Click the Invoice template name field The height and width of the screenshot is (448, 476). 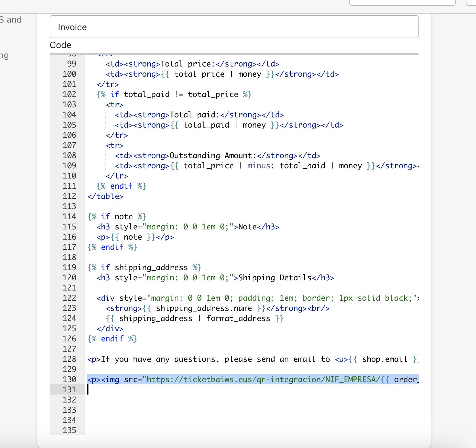pos(234,27)
